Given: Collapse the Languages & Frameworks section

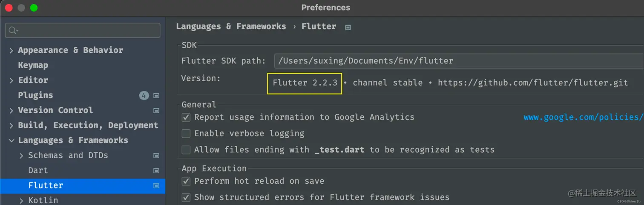Looking at the screenshot, I should (x=11, y=140).
